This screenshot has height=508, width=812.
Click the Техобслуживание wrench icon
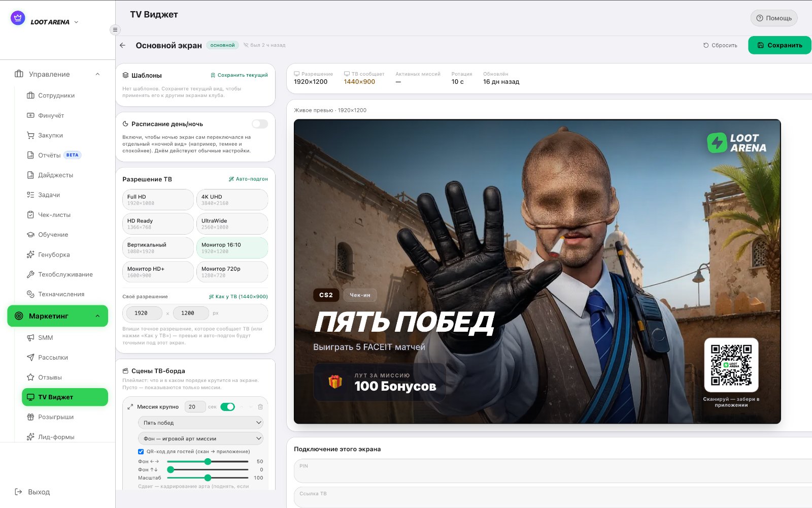point(30,274)
